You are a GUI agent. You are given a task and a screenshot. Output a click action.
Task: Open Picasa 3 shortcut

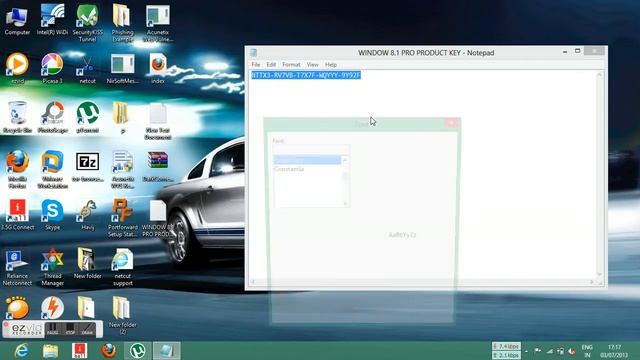coord(52,69)
